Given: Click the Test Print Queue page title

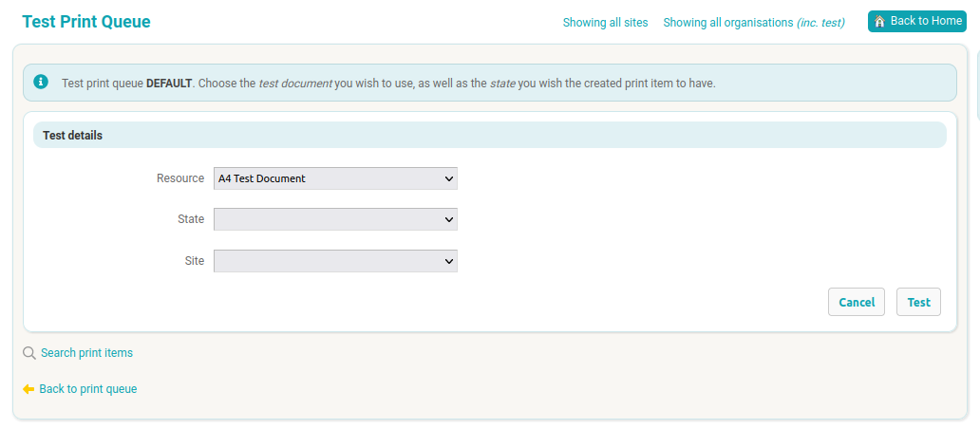Looking at the screenshot, I should click(86, 22).
